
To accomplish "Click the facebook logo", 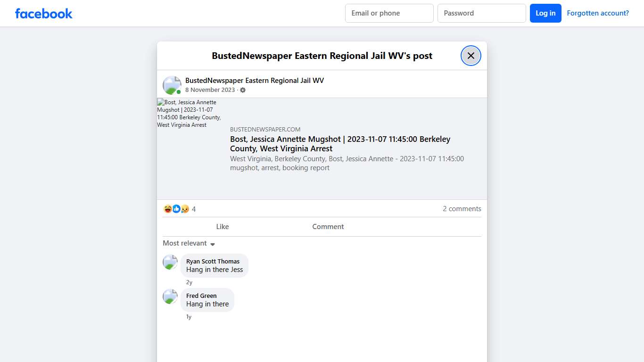I will tap(43, 13).
